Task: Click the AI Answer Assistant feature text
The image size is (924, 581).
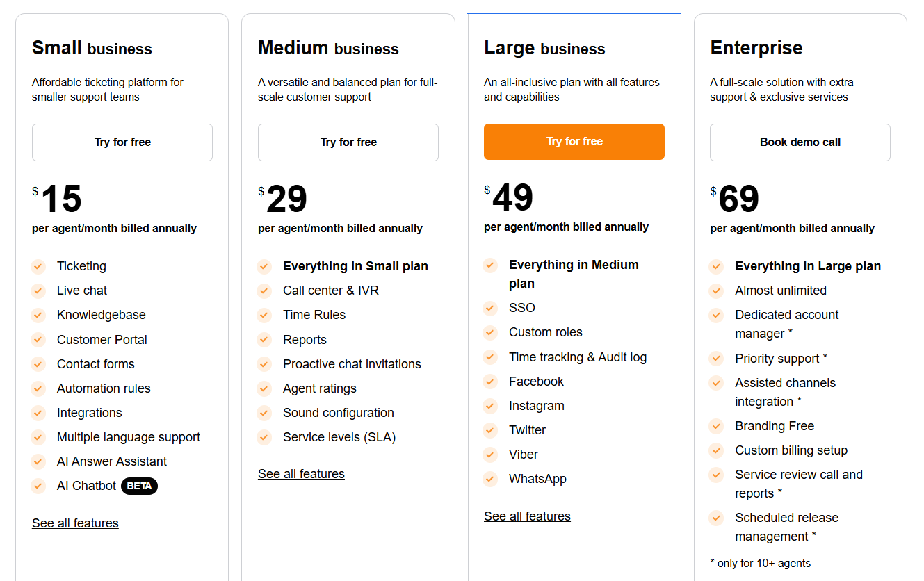Action: coord(112,461)
